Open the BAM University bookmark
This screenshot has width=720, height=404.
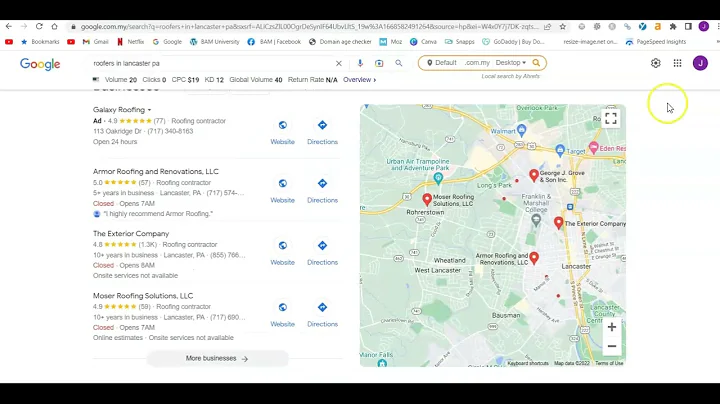coord(214,42)
